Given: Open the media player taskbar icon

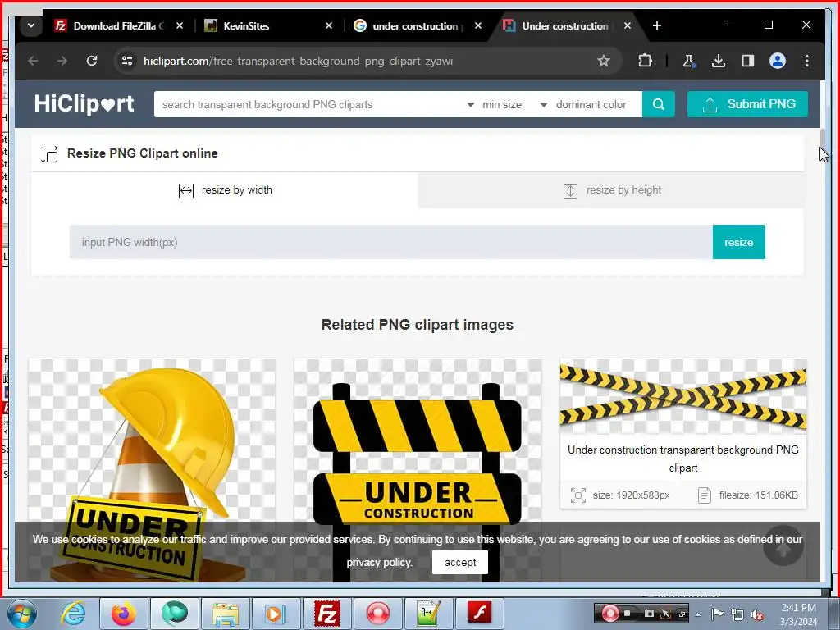Looking at the screenshot, I should tap(276, 613).
